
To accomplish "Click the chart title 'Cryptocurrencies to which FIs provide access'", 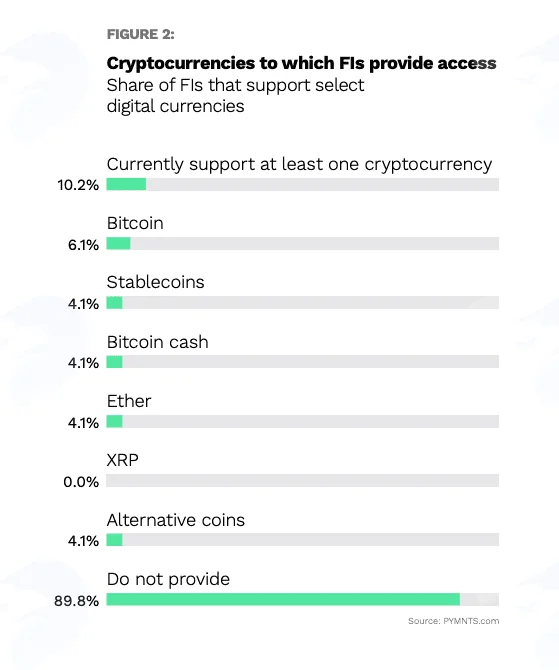I will 301,63.
